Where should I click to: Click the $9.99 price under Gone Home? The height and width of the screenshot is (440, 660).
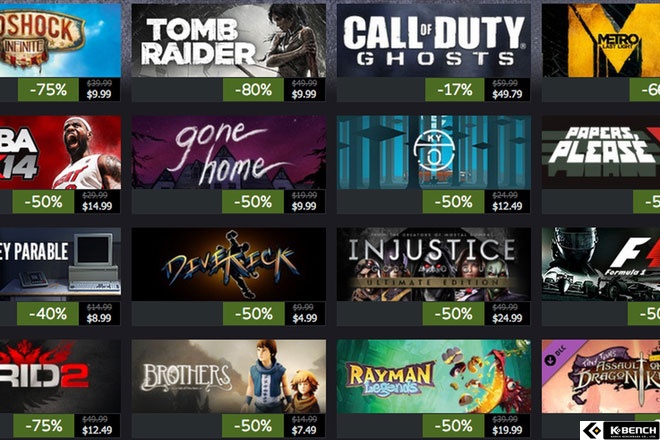coord(304,206)
